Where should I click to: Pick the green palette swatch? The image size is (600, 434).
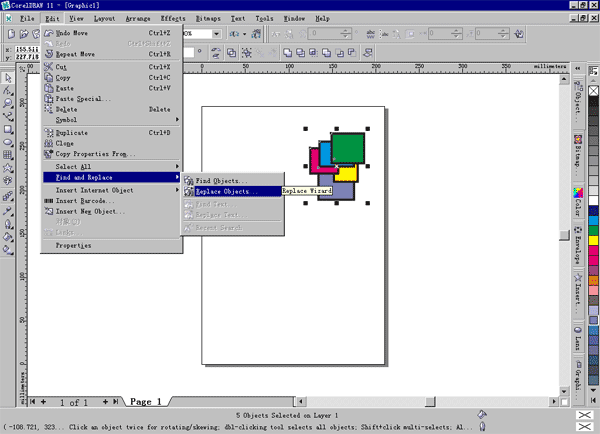[593, 230]
